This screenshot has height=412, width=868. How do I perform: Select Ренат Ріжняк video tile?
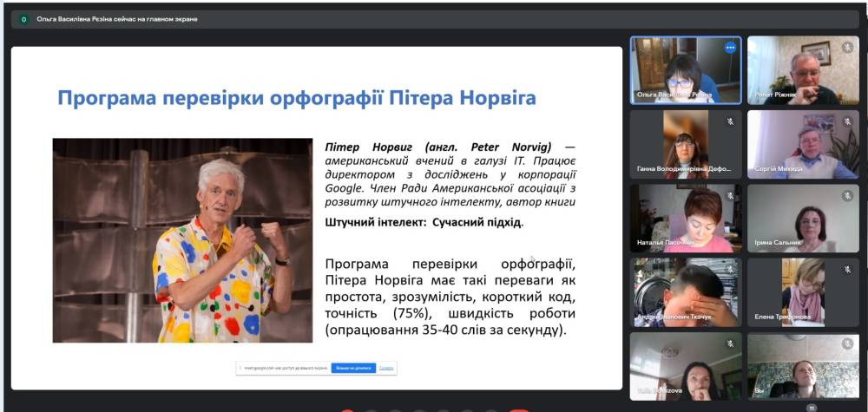[803, 69]
